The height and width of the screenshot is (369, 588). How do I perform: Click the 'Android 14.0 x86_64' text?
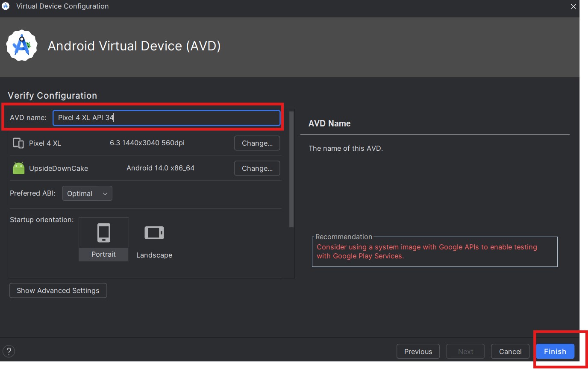[160, 168]
